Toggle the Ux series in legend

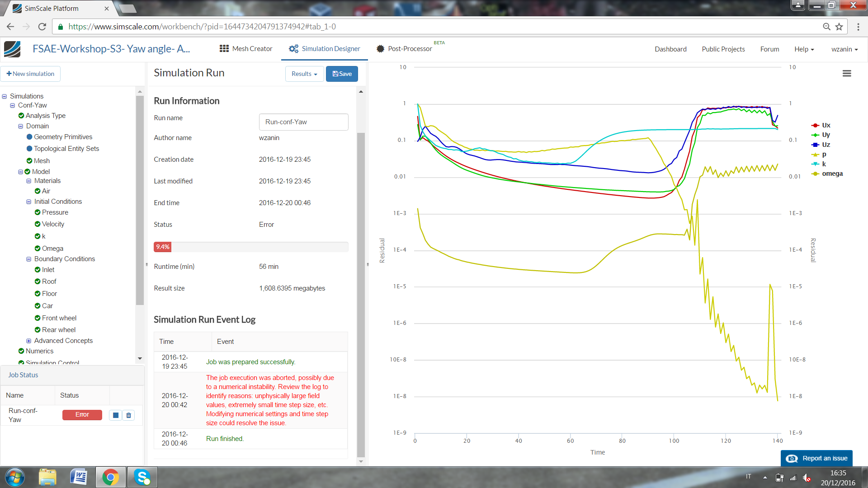(826, 125)
